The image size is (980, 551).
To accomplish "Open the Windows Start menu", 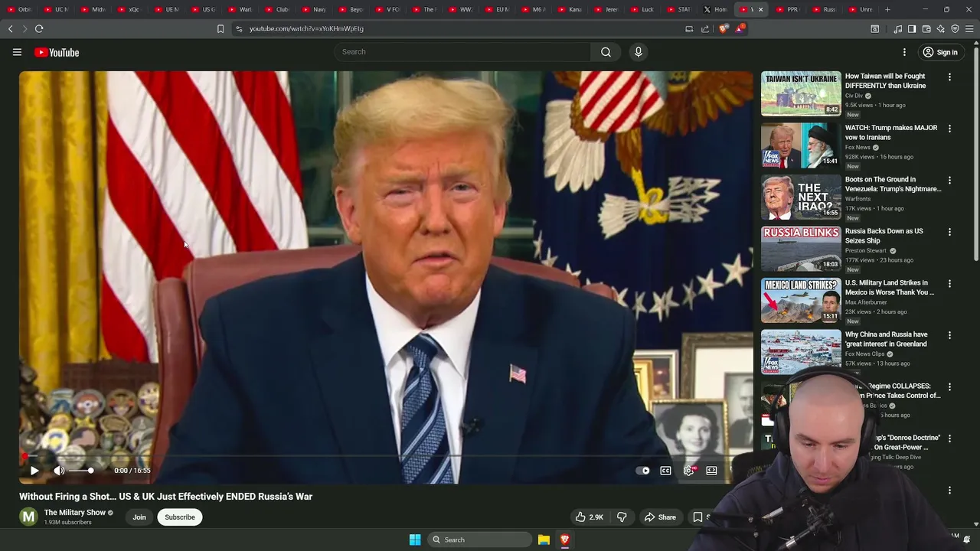I will (415, 540).
